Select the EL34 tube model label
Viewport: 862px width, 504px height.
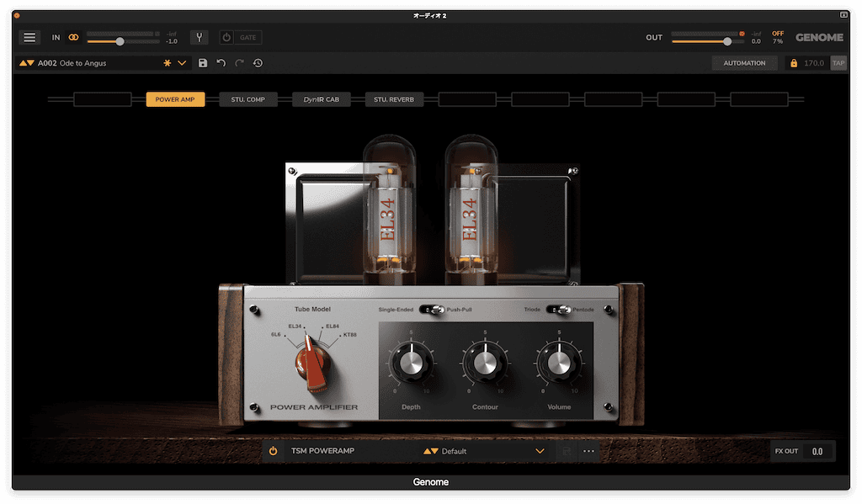pyautogui.click(x=295, y=326)
